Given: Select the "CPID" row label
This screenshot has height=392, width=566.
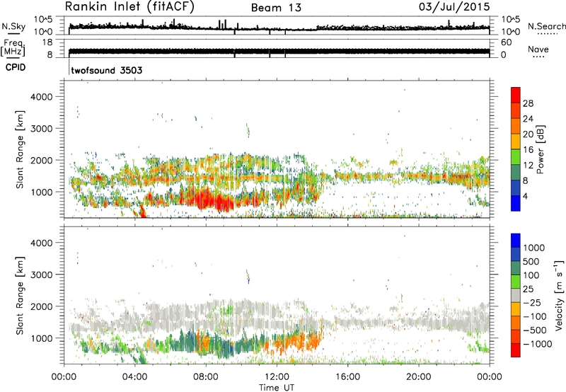Looking at the screenshot, I should [16, 67].
